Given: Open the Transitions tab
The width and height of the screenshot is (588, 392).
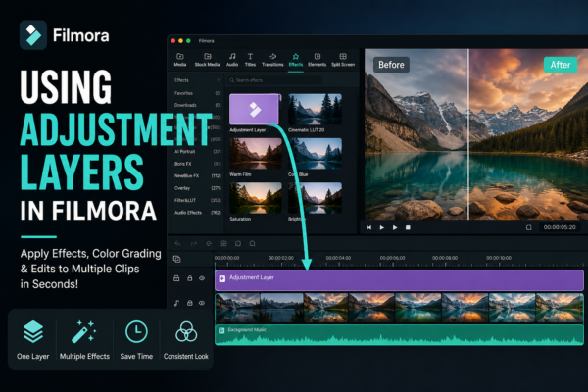Looking at the screenshot, I should (x=272, y=60).
